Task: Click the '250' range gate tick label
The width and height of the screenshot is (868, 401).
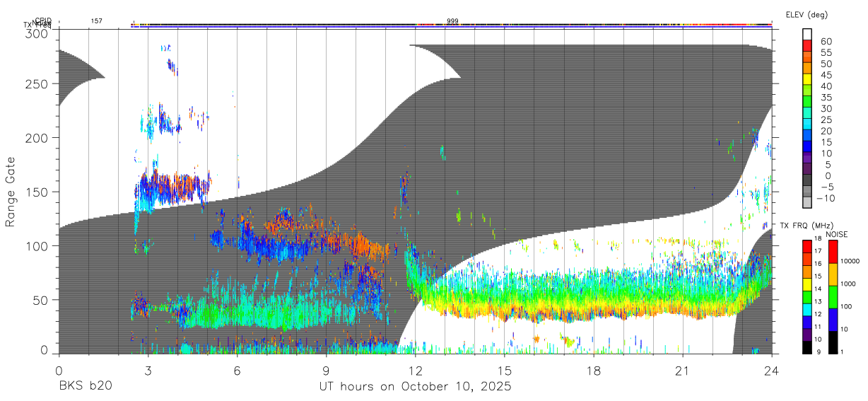Action: tap(36, 83)
